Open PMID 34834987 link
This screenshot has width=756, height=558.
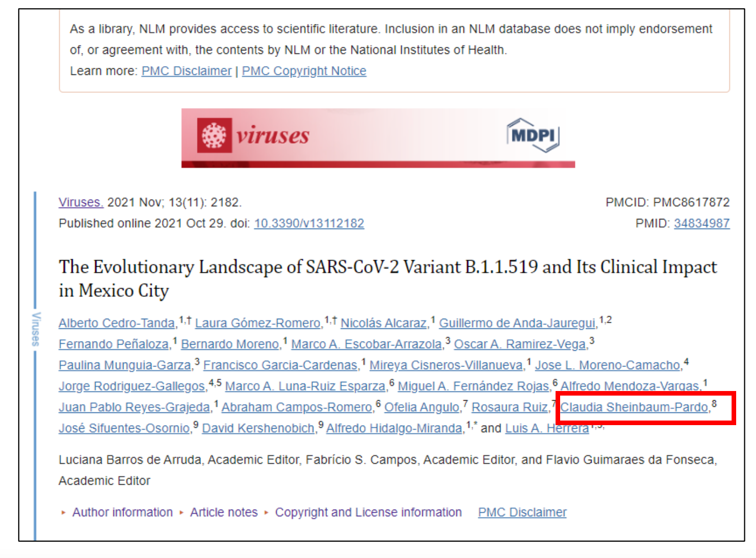coord(701,224)
